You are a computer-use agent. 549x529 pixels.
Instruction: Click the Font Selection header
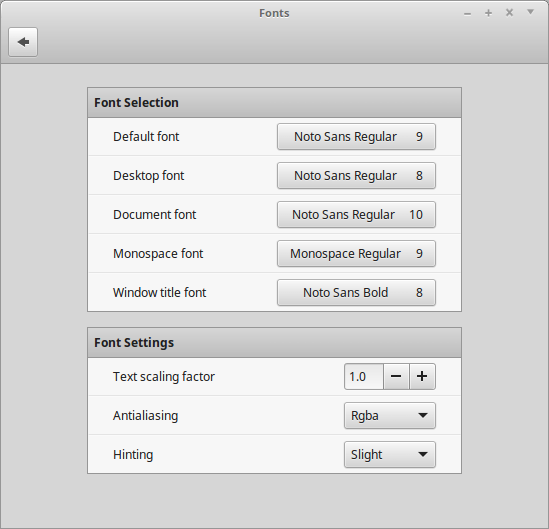tap(274, 103)
